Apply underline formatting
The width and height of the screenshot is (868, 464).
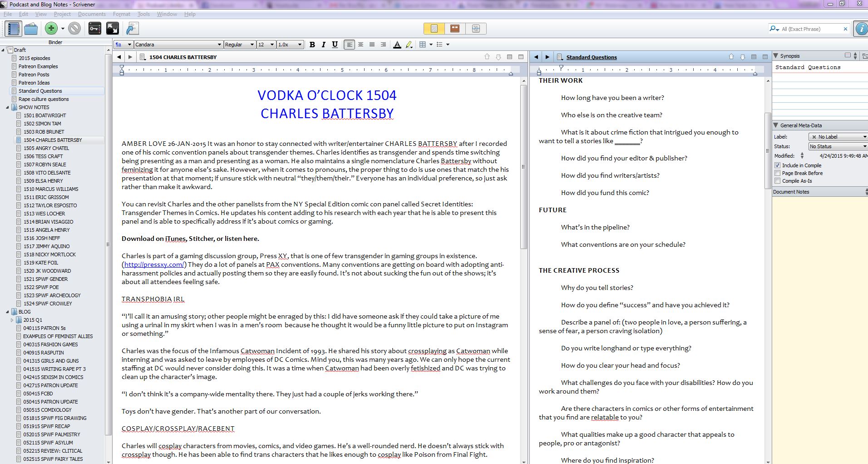point(335,45)
